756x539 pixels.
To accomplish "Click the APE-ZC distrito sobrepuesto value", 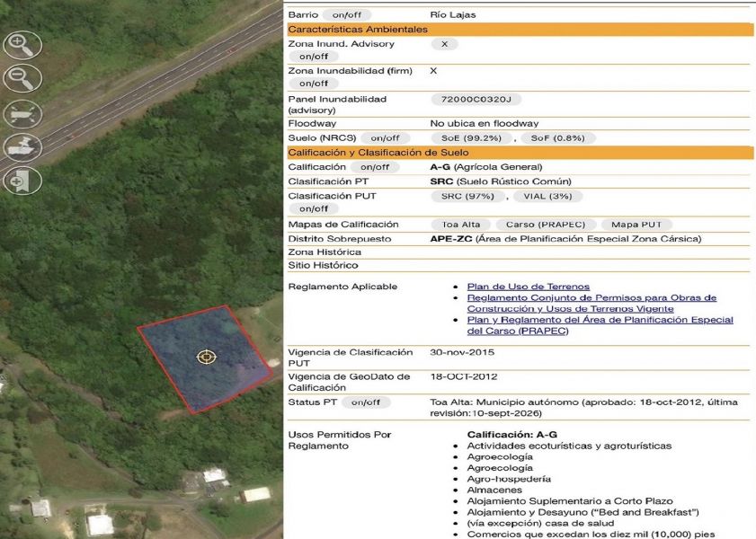I will (565, 239).
